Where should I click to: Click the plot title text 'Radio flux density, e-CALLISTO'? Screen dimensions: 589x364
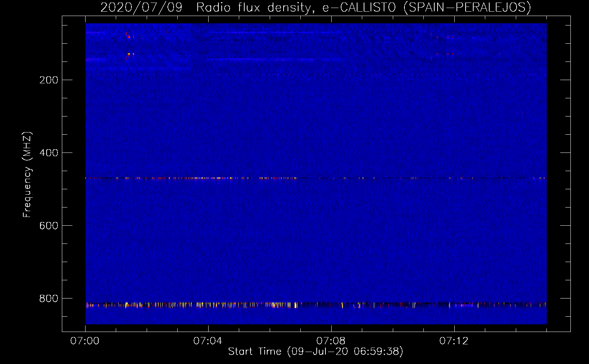296,8
